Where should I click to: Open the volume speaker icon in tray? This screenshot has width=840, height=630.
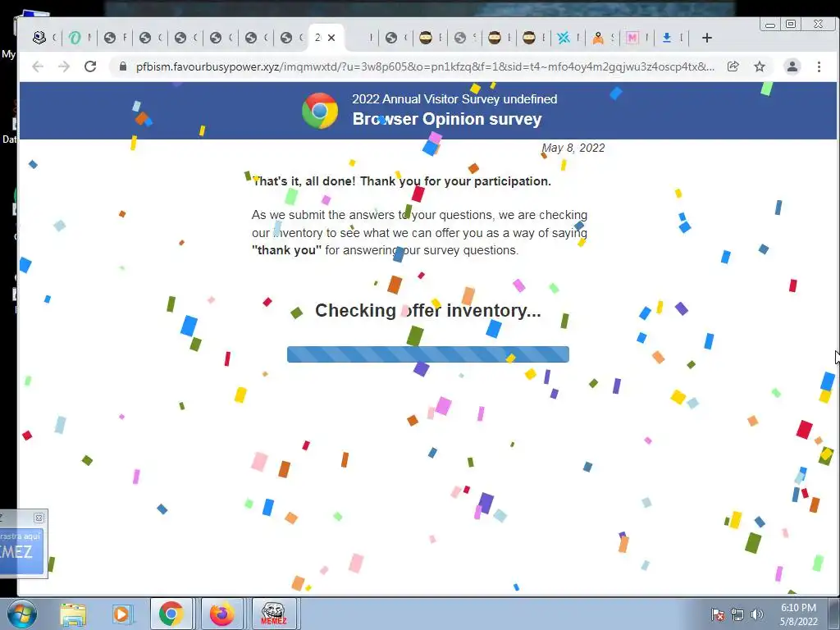(x=757, y=614)
